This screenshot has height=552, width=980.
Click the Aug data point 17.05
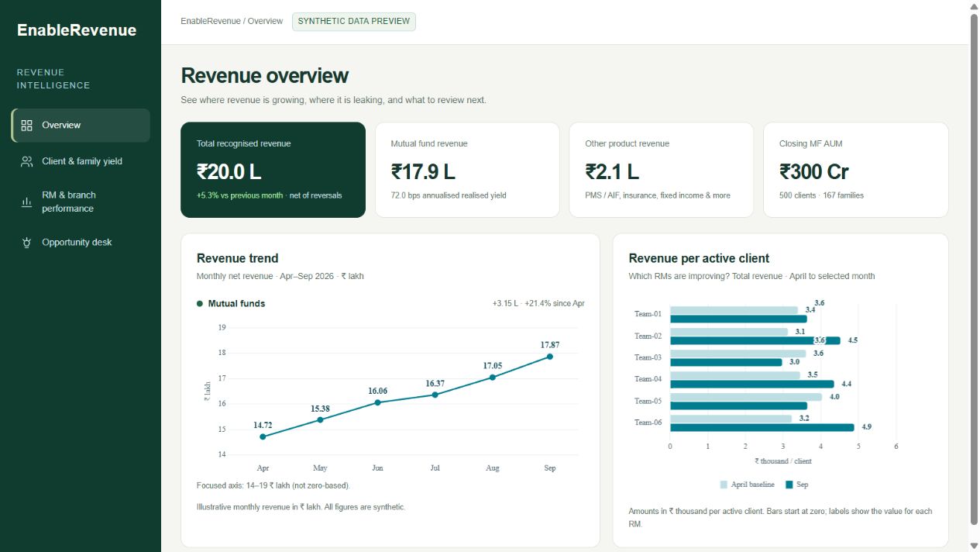492,378
